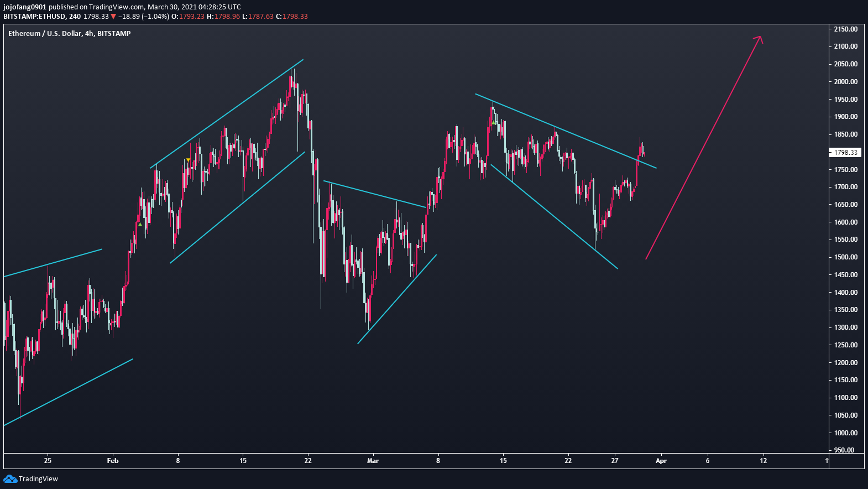Click the 25 date label on time axis

click(48, 461)
